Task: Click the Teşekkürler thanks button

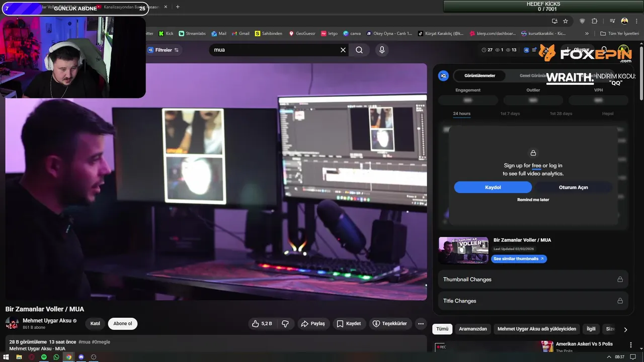Action: (x=390, y=323)
